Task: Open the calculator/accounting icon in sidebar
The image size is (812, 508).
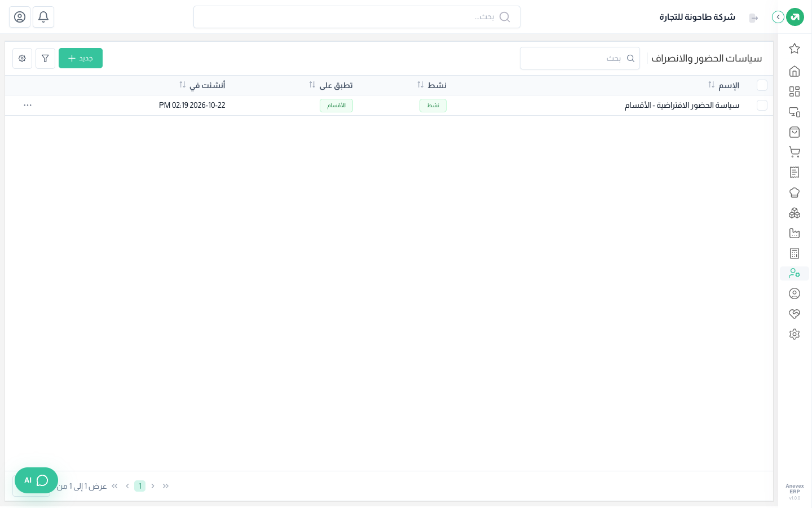Action: pyautogui.click(x=795, y=253)
